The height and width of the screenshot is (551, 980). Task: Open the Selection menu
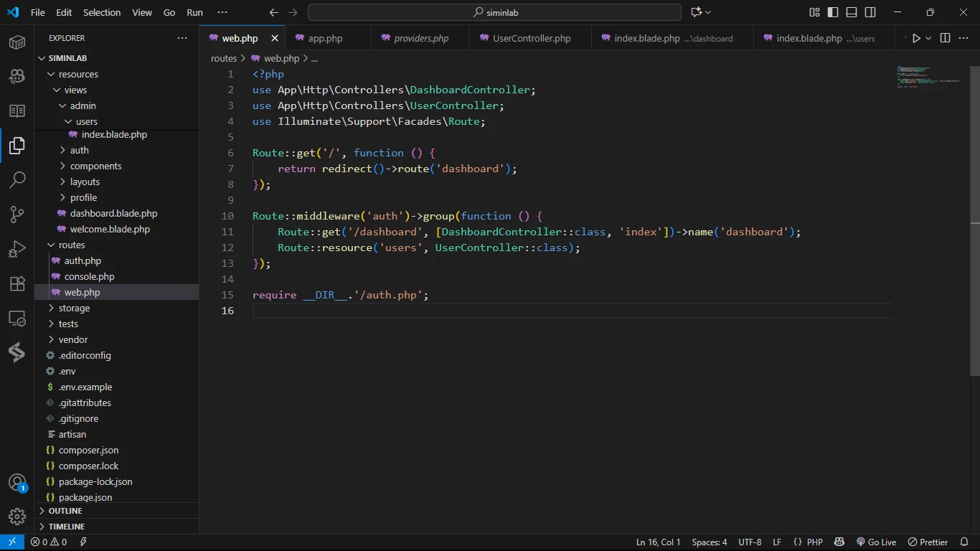(102, 12)
